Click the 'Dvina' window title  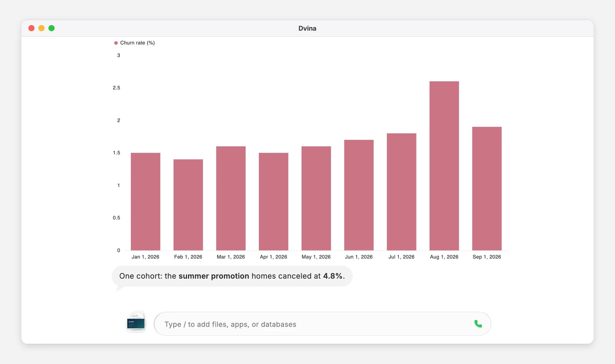tap(307, 28)
